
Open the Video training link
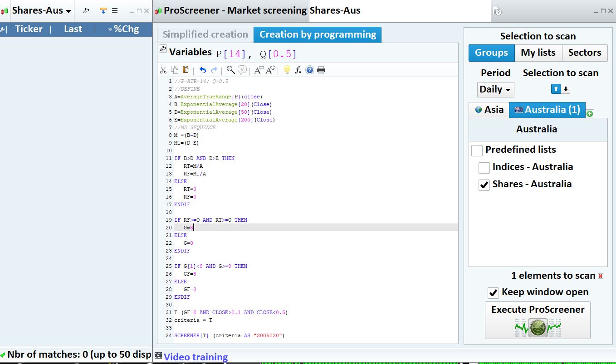pos(196,357)
